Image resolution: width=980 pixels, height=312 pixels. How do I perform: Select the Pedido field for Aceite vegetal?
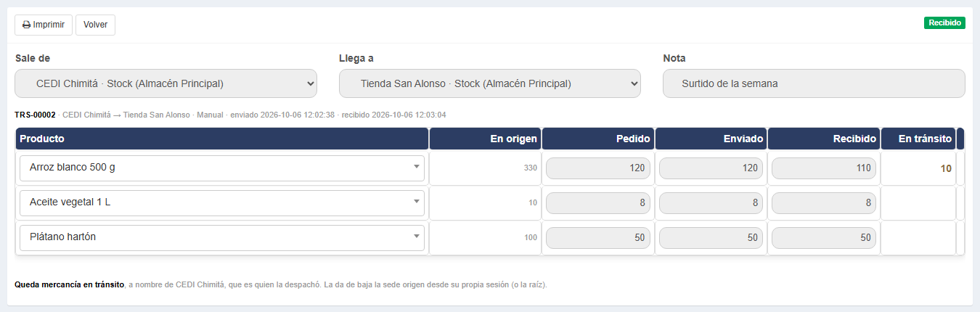597,202
